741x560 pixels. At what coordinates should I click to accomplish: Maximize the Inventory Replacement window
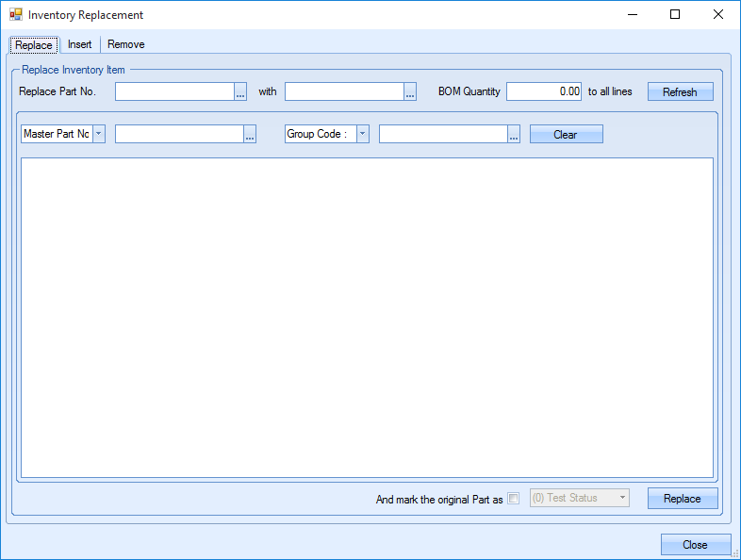click(675, 15)
